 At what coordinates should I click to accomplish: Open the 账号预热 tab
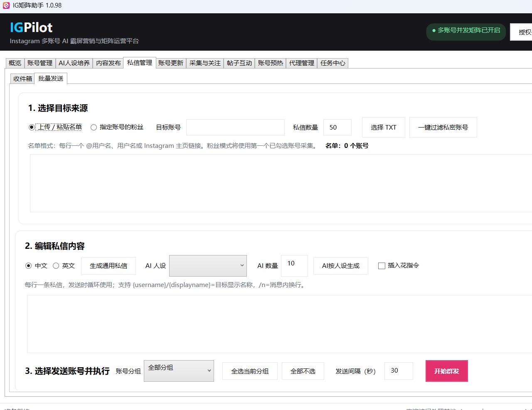click(x=271, y=63)
